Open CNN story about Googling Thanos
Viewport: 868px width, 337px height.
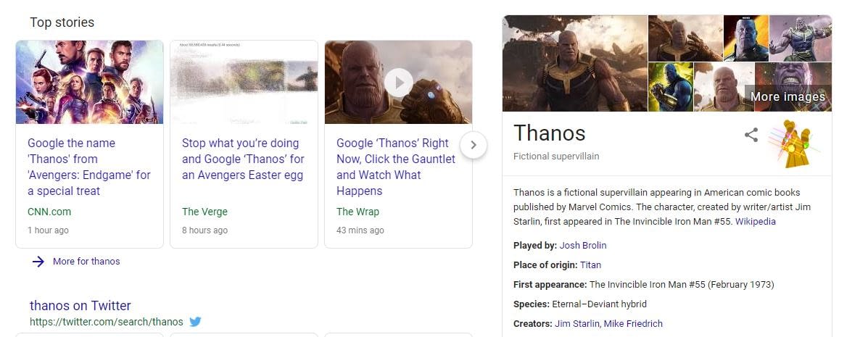pyautogui.click(x=89, y=167)
